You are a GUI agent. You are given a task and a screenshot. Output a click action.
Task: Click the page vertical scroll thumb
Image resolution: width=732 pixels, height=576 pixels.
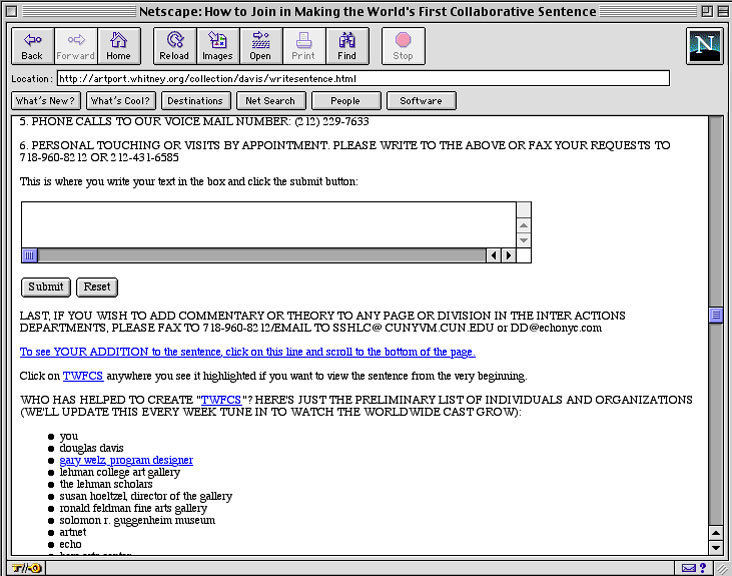click(716, 315)
